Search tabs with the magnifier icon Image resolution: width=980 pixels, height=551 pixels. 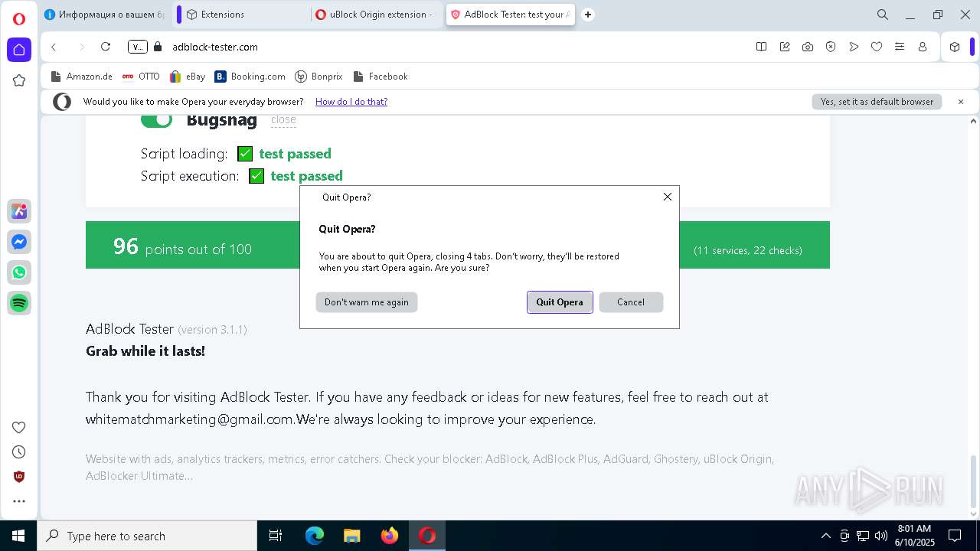coord(883,15)
